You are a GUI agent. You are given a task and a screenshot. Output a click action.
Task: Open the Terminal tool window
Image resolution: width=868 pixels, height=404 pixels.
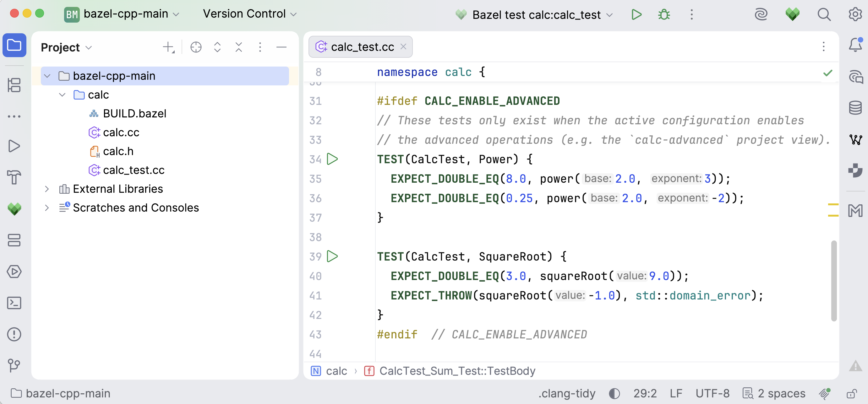tap(14, 303)
